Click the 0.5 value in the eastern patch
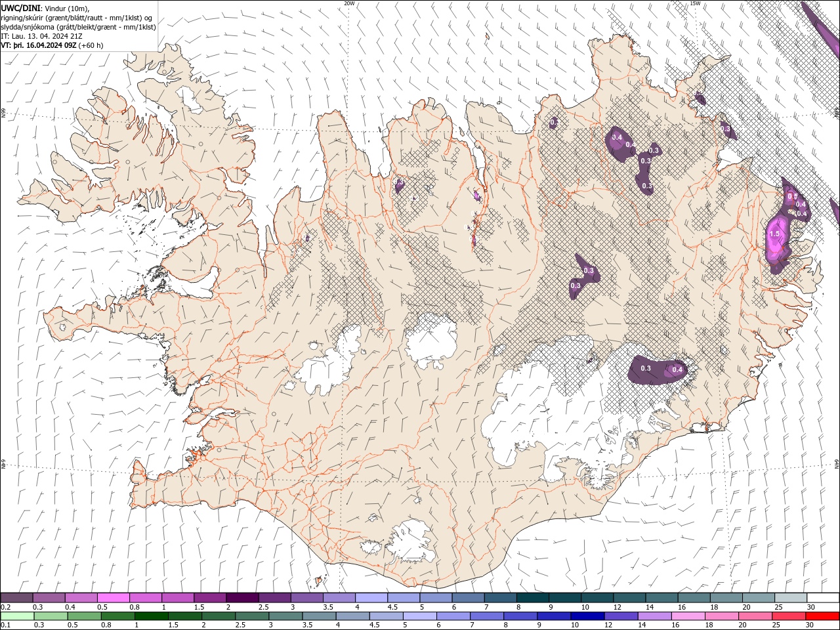 pyautogui.click(x=792, y=196)
